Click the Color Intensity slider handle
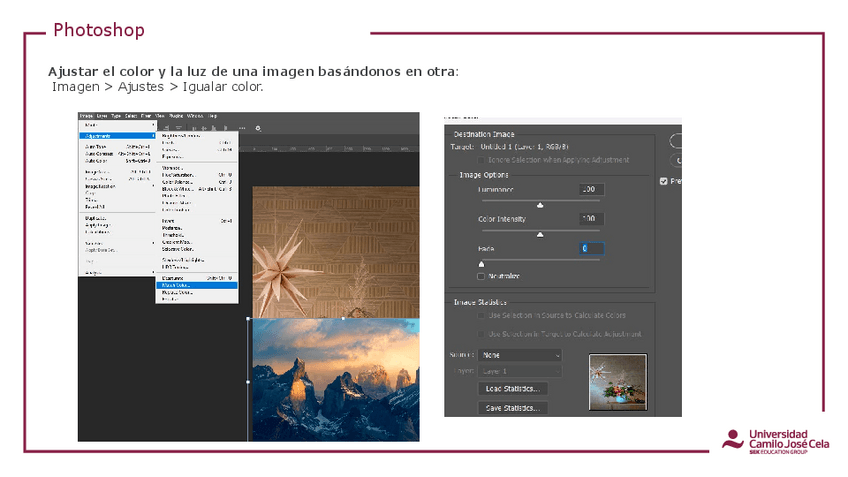The width and height of the screenshot is (848, 477). [x=540, y=234]
